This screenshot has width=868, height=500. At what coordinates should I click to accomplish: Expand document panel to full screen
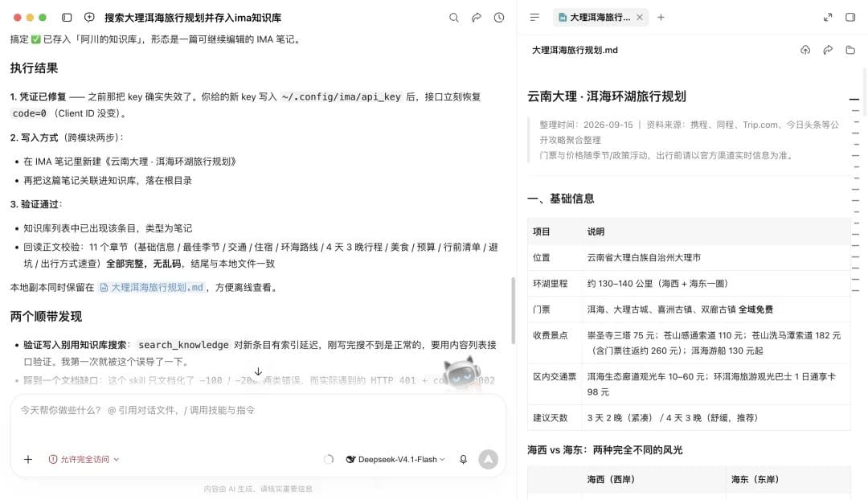pyautogui.click(x=828, y=17)
